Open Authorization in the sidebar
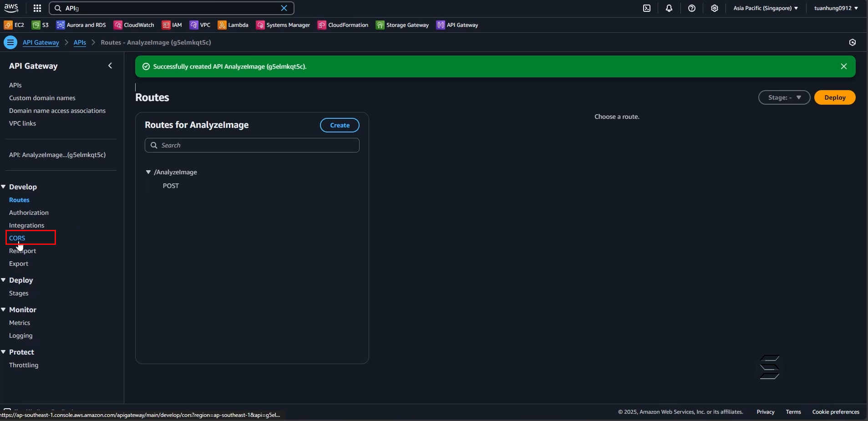 click(x=29, y=213)
